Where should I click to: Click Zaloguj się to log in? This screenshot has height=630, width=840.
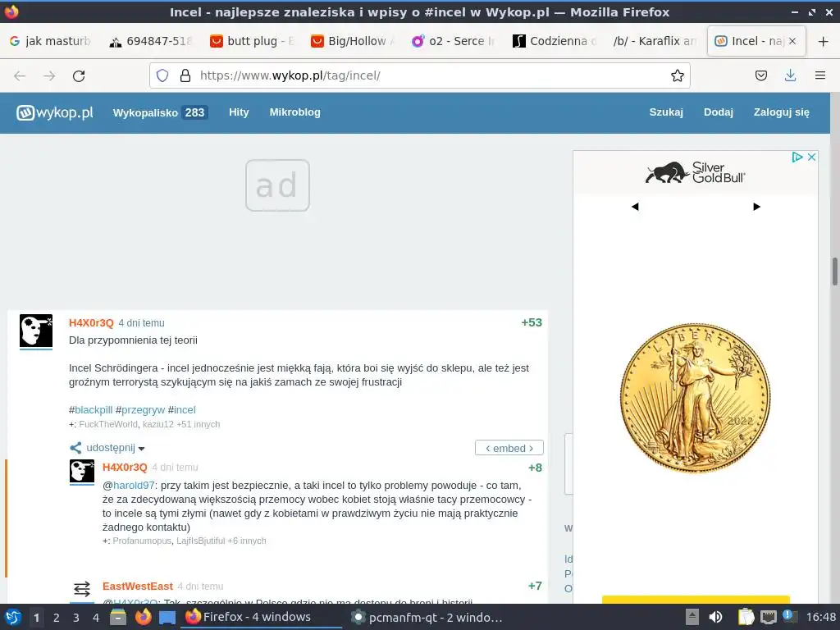[781, 112]
